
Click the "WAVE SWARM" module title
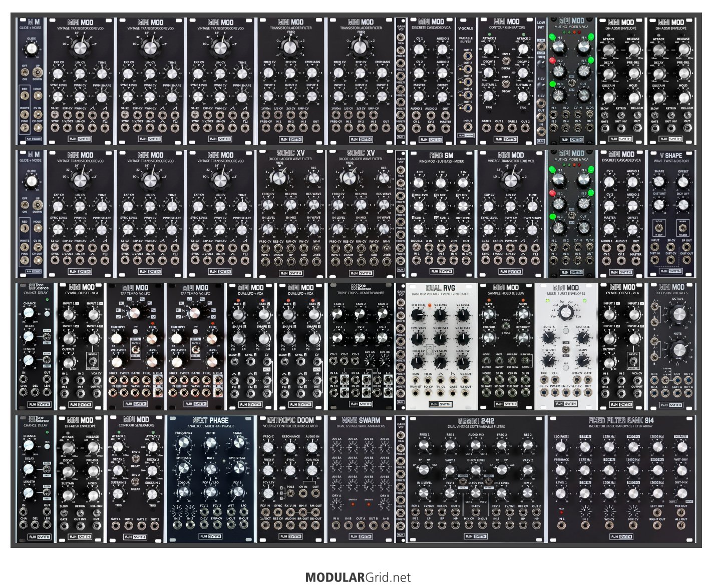(x=361, y=420)
